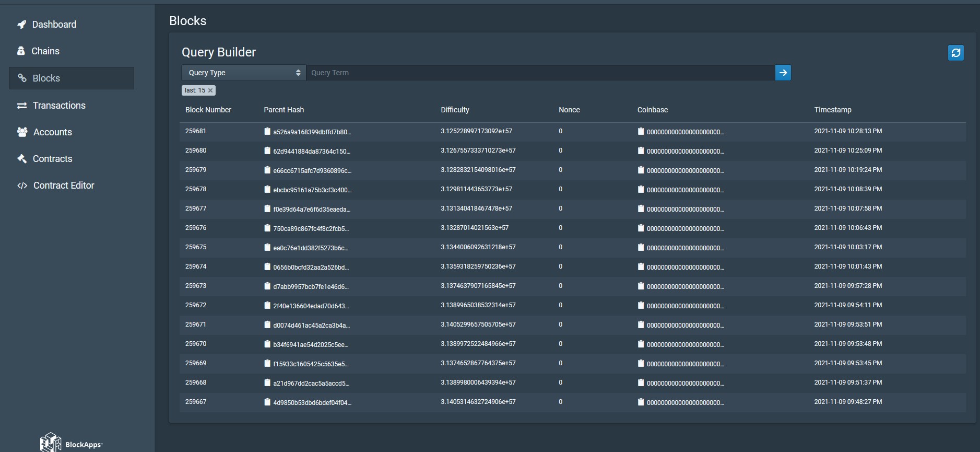The height and width of the screenshot is (452, 980).
Task: Click parent hash b34f6941ae54d2025c5ee text
Action: pyautogui.click(x=311, y=344)
